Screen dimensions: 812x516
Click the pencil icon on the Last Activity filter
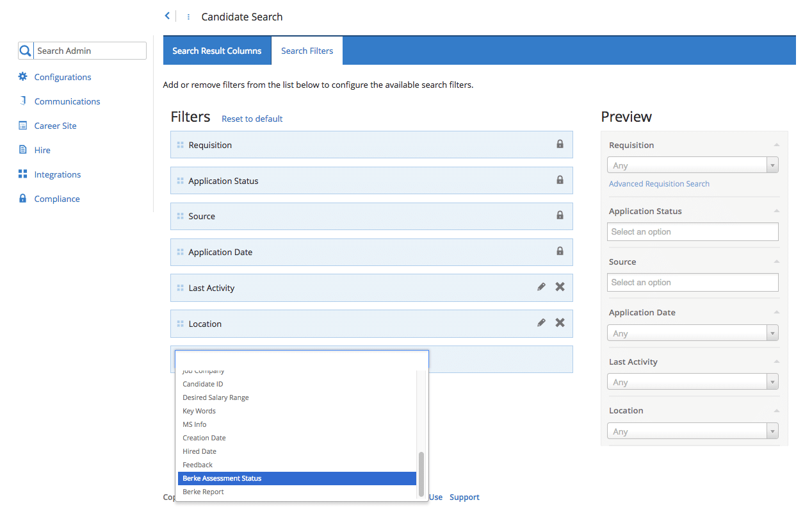click(x=541, y=287)
